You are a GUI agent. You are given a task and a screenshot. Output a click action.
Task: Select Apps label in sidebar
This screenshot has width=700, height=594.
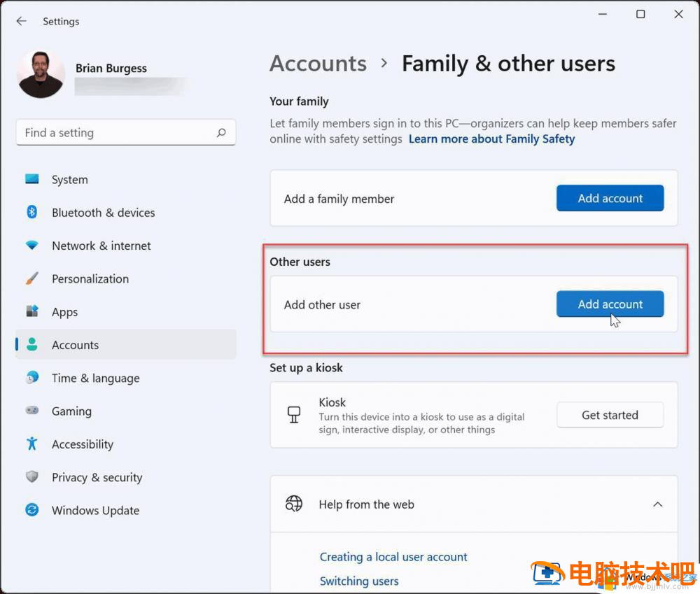tap(64, 312)
